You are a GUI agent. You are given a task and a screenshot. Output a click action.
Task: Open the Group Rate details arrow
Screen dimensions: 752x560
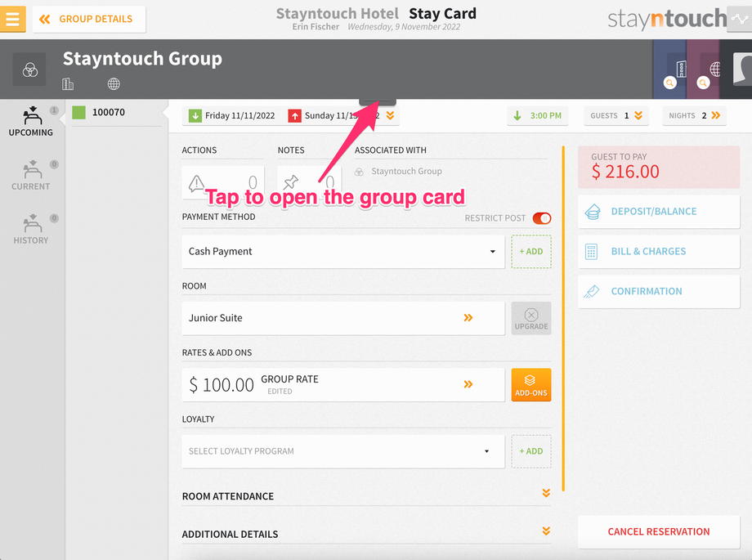click(468, 384)
